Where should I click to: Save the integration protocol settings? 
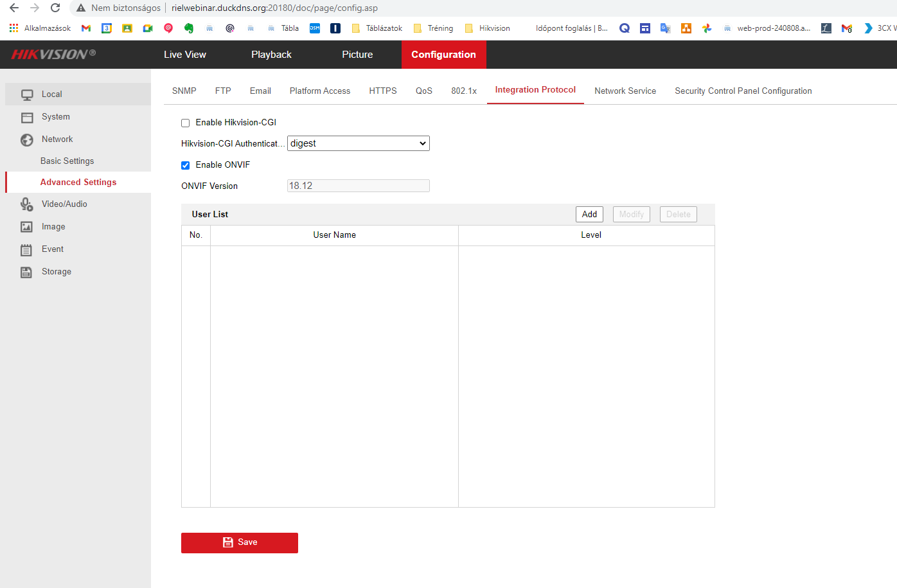click(x=240, y=542)
